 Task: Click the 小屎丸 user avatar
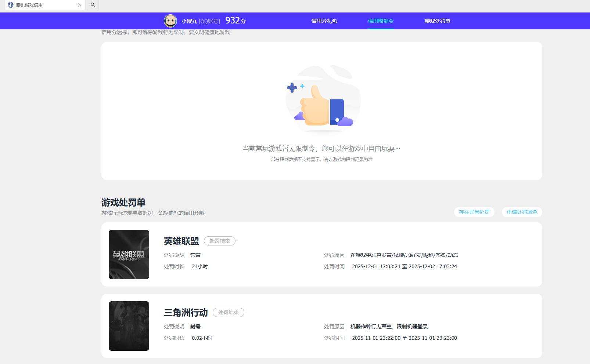tap(170, 21)
